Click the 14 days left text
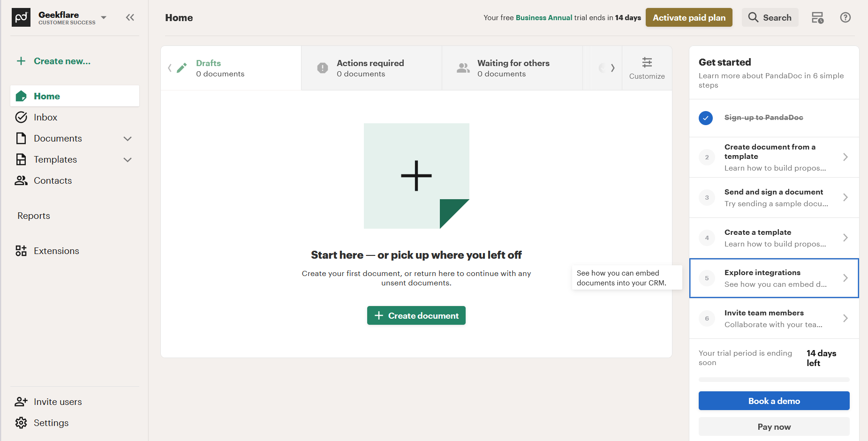The width and height of the screenshot is (868, 441). pyautogui.click(x=822, y=358)
